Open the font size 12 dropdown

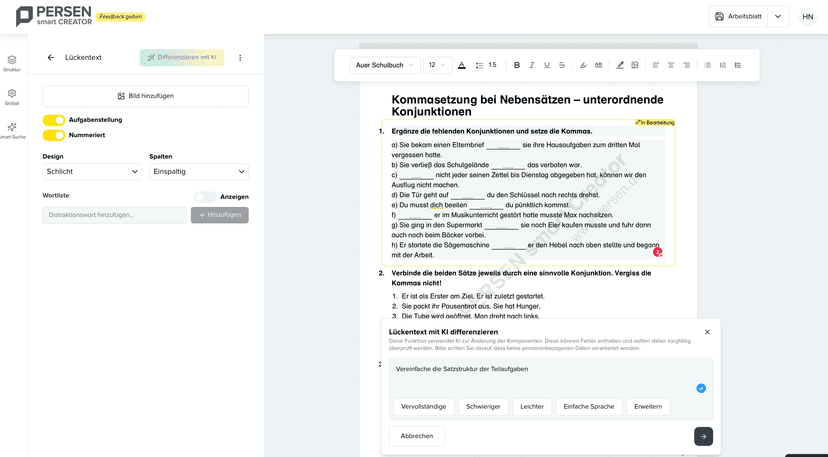pos(438,65)
